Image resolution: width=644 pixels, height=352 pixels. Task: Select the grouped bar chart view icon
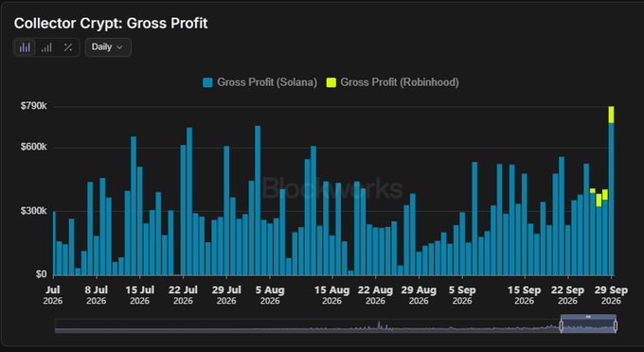[x=25, y=47]
